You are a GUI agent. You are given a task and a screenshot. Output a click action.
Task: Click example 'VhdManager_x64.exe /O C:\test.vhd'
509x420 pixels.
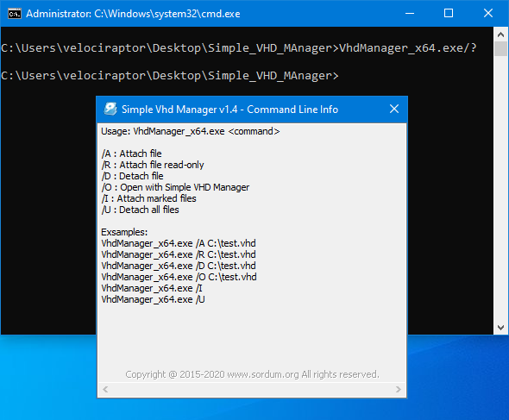pos(179,277)
